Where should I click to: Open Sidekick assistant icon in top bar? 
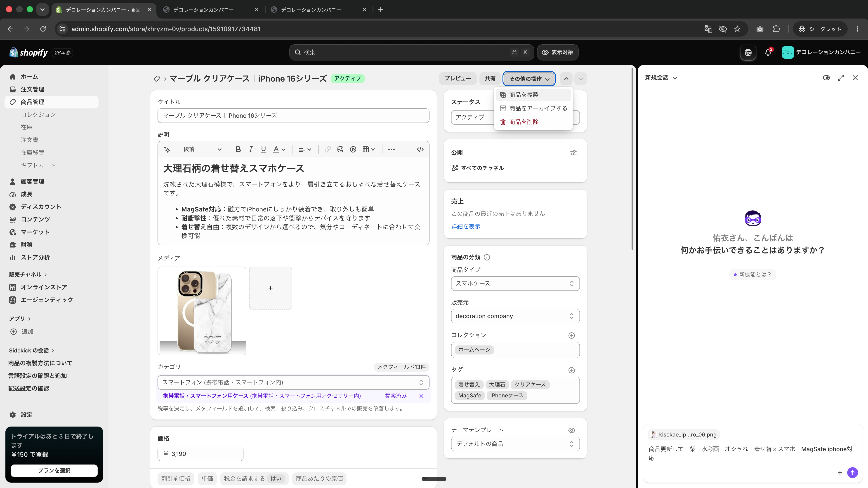(748, 52)
